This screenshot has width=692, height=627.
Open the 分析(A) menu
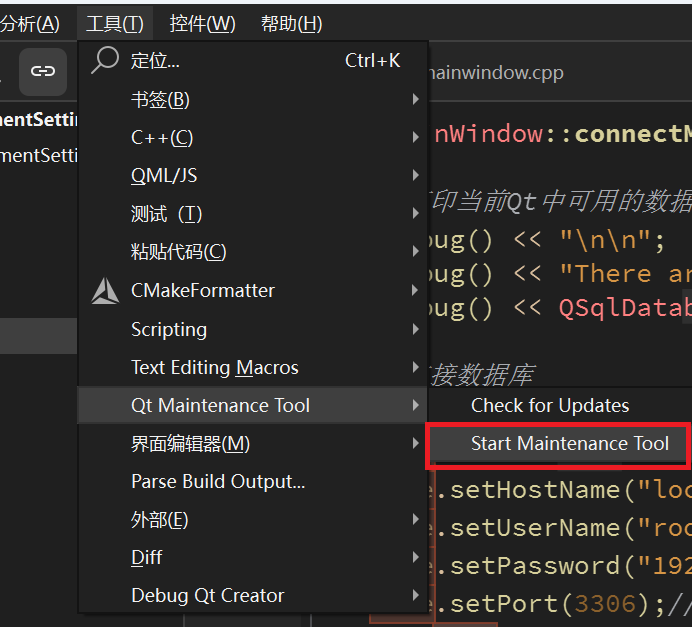coord(30,24)
